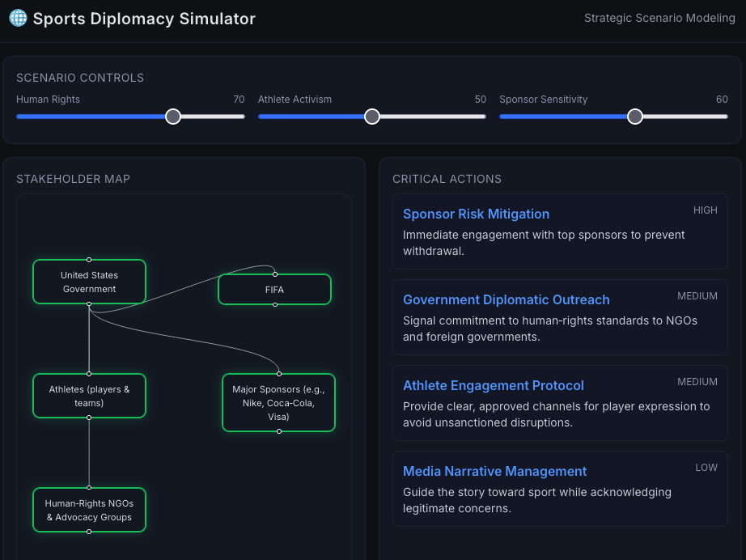Image resolution: width=746 pixels, height=560 pixels.
Task: Click the top connector handle of Major Sponsors node
Action: click(x=279, y=374)
